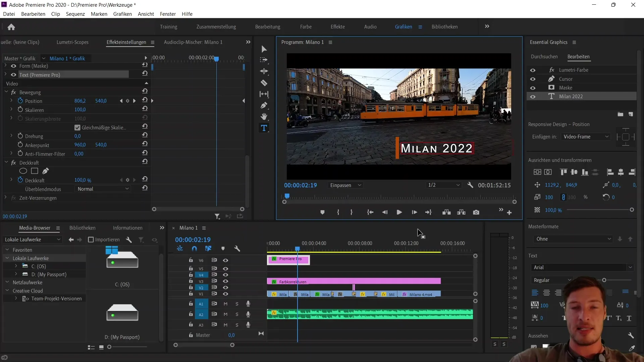Viewport: 644px width, 362px height.
Task: Click the Snap toggle magnet icon
Action: coord(195,248)
